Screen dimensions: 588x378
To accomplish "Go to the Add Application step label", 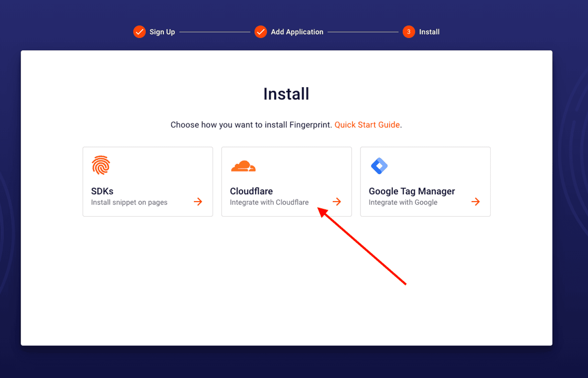I will pyautogui.click(x=297, y=32).
